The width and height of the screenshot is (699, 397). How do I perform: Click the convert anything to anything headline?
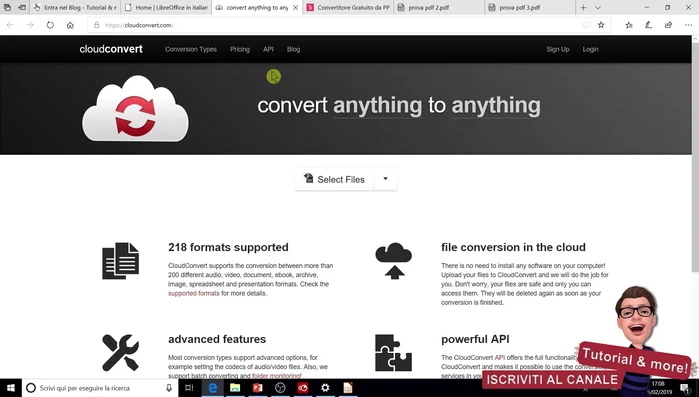[x=399, y=106]
